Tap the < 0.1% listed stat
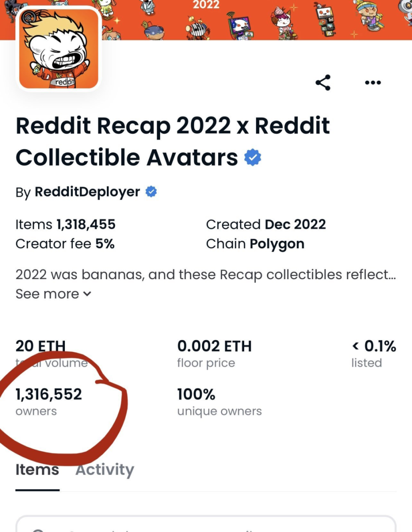The width and height of the screenshot is (412, 532). click(x=373, y=353)
